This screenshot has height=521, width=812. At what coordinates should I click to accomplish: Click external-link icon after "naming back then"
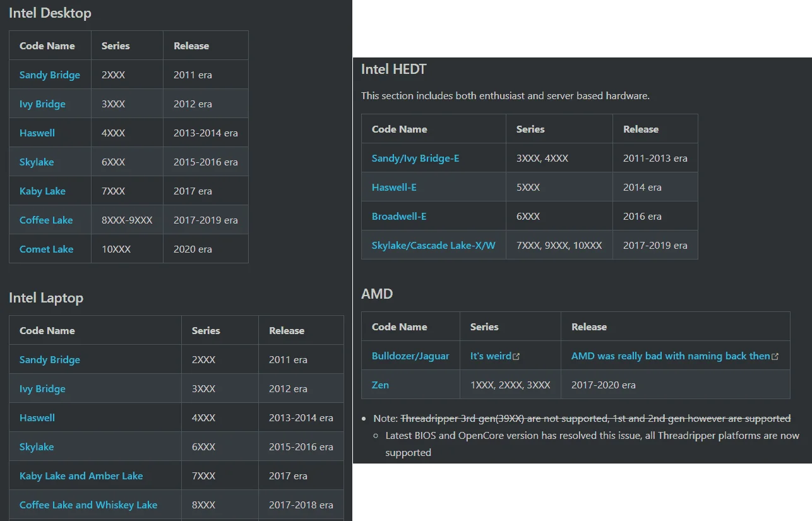click(775, 356)
